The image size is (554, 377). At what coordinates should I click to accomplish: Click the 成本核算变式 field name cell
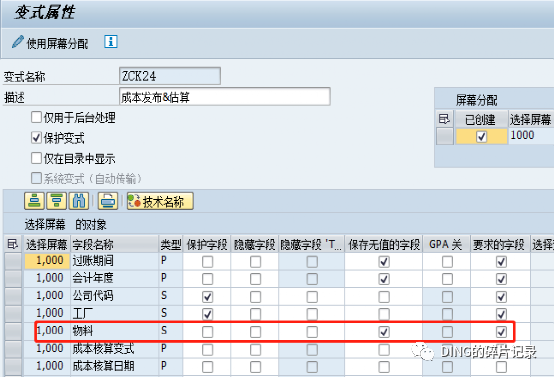[x=114, y=349]
